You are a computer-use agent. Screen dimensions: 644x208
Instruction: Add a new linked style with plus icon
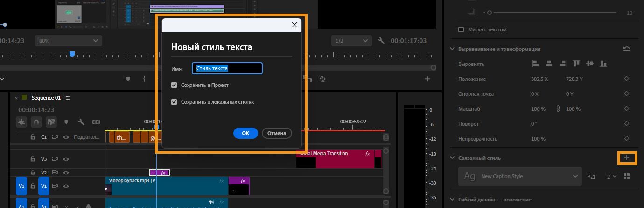627,158
